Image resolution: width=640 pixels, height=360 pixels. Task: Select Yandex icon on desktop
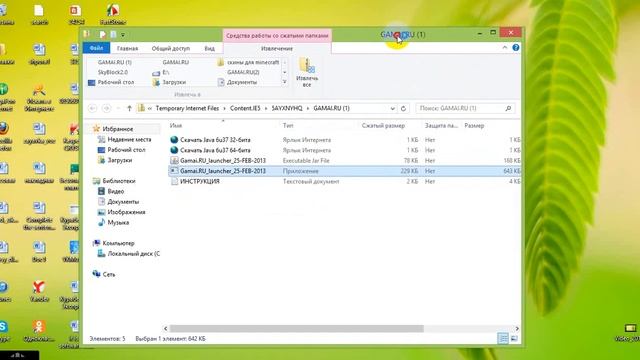point(39,291)
